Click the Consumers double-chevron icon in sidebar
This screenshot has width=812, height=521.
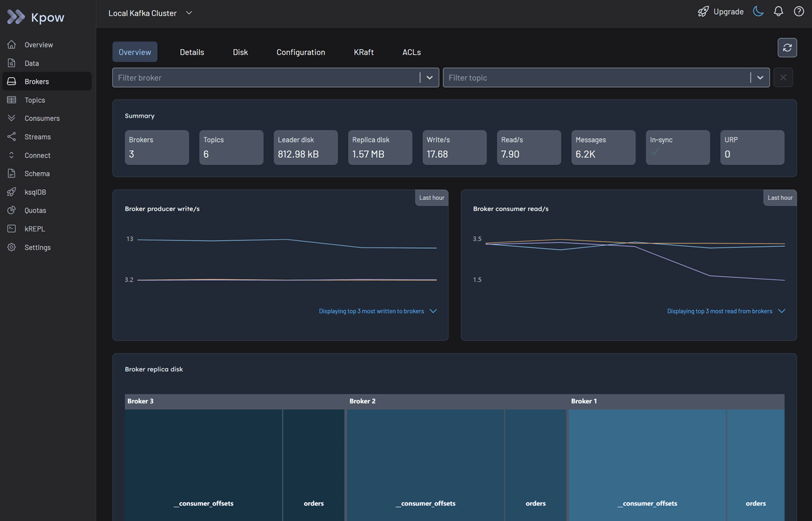[11, 118]
